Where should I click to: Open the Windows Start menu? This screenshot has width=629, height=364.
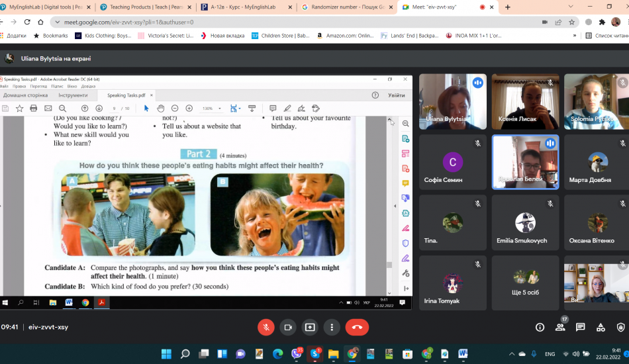pyautogui.click(x=166, y=353)
